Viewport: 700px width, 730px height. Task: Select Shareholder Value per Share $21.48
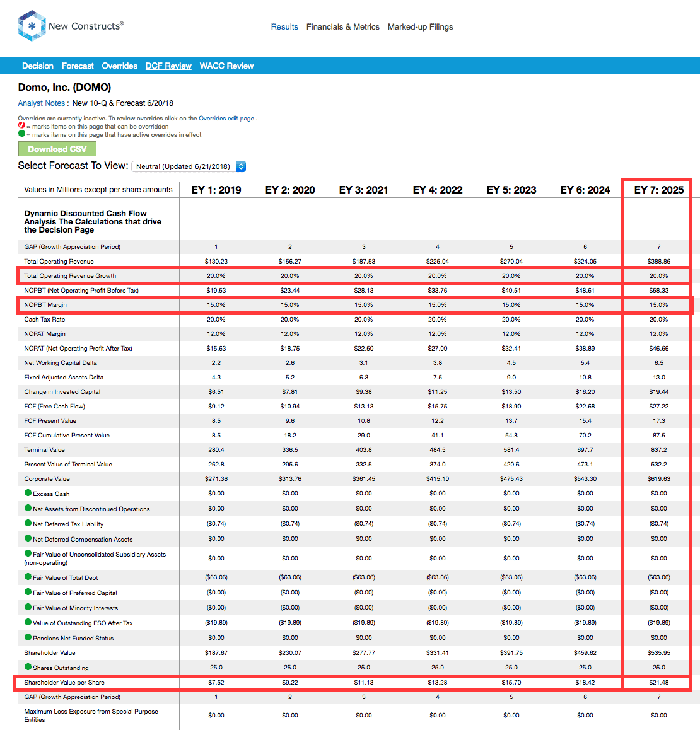click(x=659, y=683)
